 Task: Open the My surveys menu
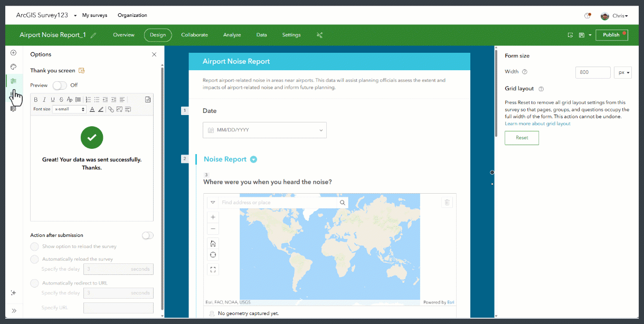(x=94, y=15)
